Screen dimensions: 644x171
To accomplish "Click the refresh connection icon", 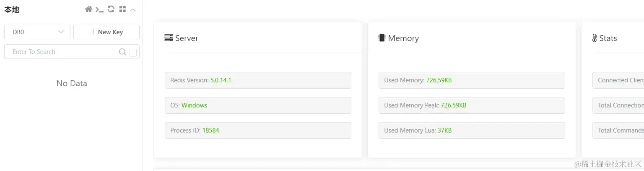I will click(111, 9).
